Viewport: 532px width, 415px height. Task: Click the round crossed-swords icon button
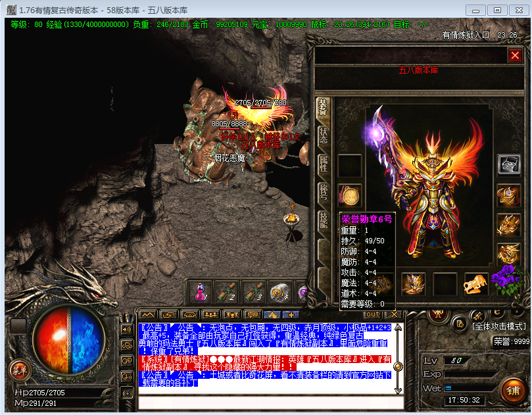click(478, 316)
